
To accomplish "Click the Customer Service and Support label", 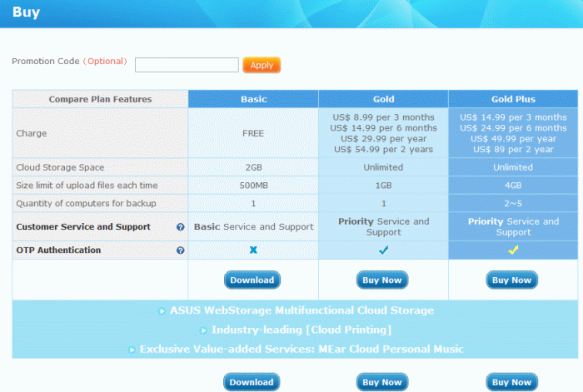I will [83, 226].
